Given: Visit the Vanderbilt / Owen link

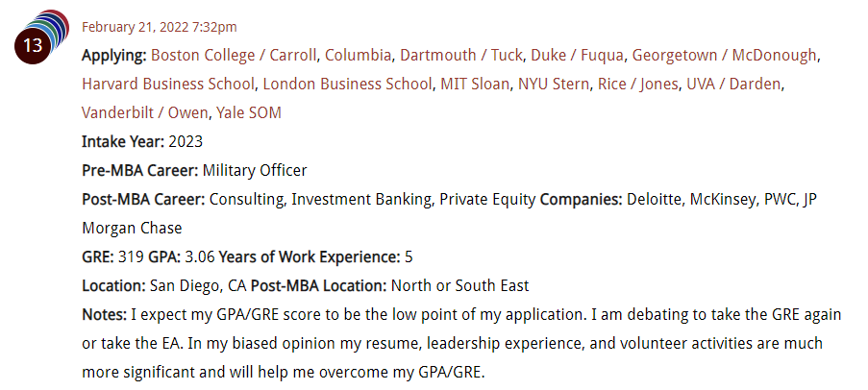Looking at the screenshot, I should tap(145, 112).
